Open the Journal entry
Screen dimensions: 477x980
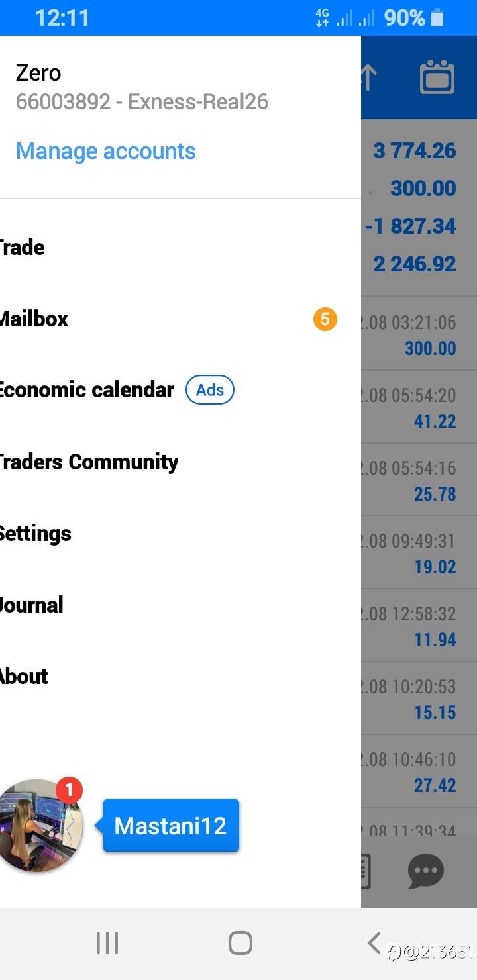click(x=32, y=605)
